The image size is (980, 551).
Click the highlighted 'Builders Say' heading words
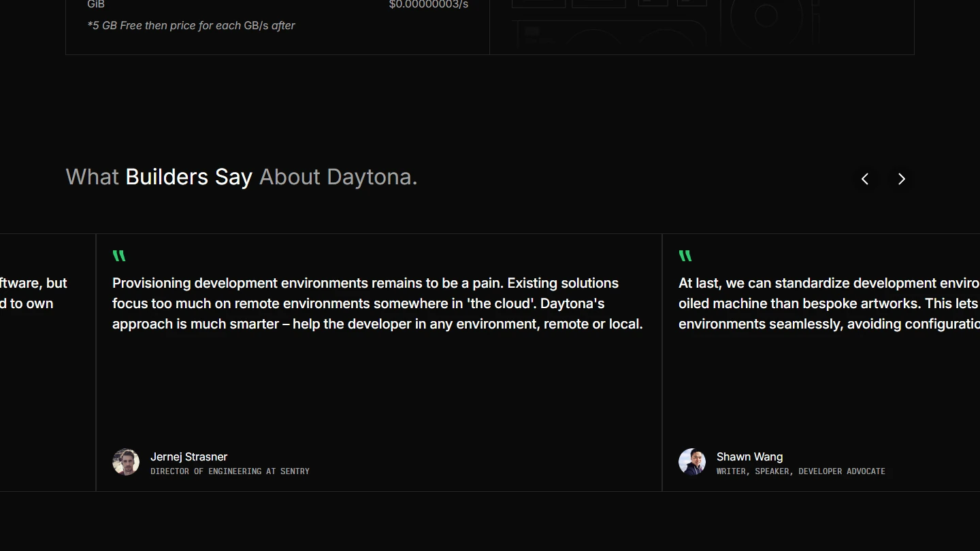(x=189, y=177)
